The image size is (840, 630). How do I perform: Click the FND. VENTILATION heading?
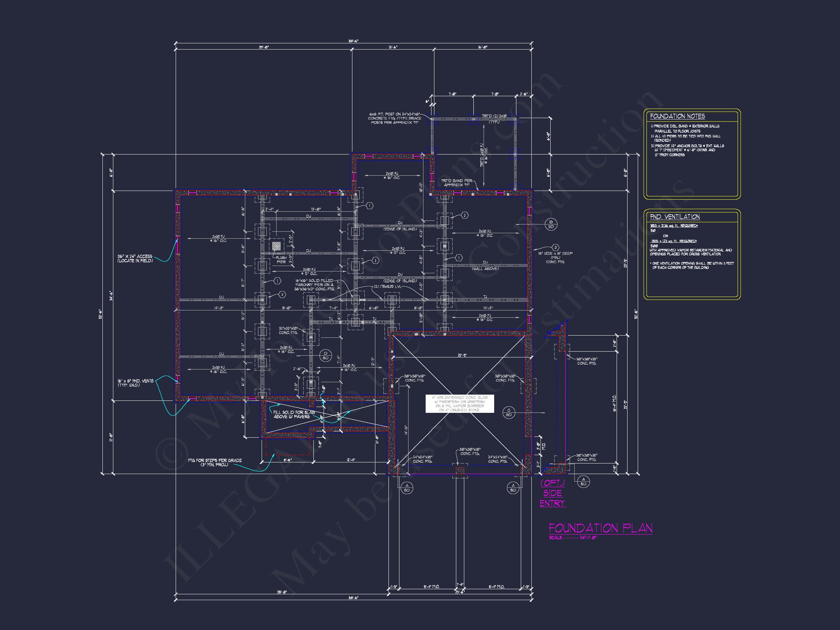tap(675, 217)
